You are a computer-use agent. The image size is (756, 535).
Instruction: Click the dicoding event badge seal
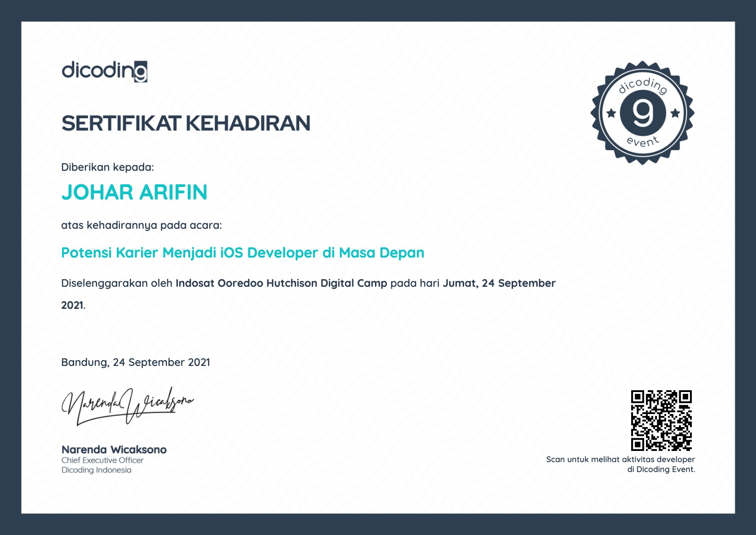coord(642,113)
